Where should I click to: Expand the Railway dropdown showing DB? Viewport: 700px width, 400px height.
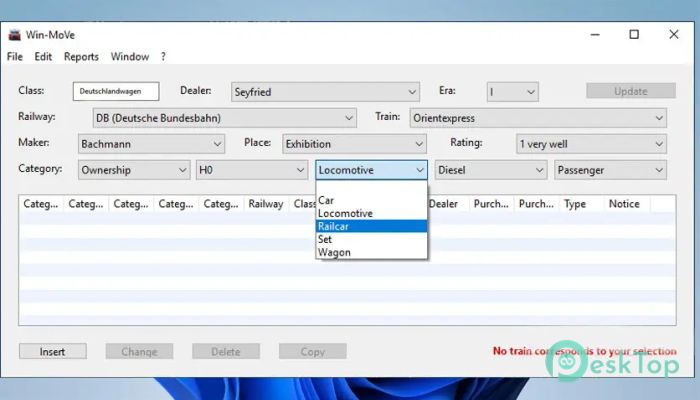tap(225, 118)
